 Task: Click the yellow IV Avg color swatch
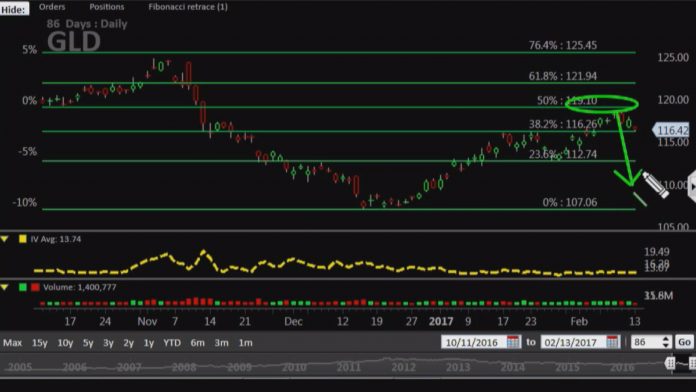coord(23,239)
